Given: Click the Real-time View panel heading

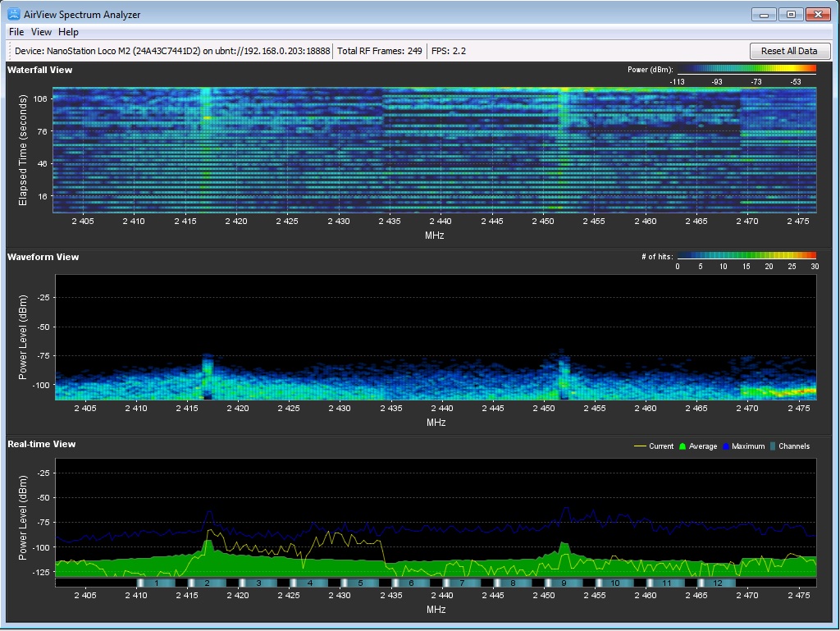Looking at the screenshot, I should pyautogui.click(x=42, y=444).
